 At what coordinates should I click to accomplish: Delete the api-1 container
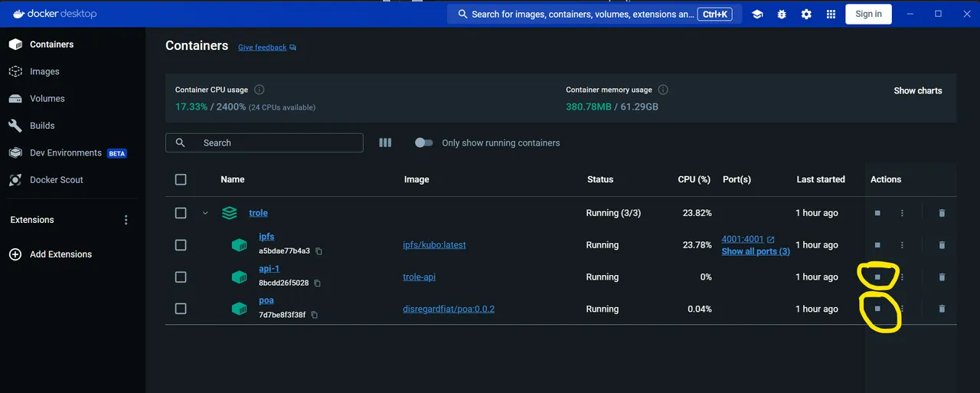click(x=942, y=277)
